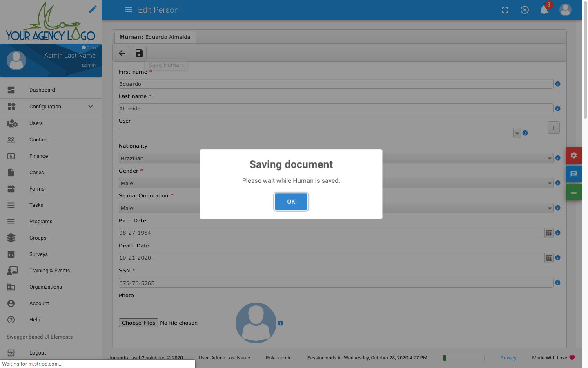The image size is (588, 368).
Task: Open notifications bell with badge 3
Action: pyautogui.click(x=545, y=9)
